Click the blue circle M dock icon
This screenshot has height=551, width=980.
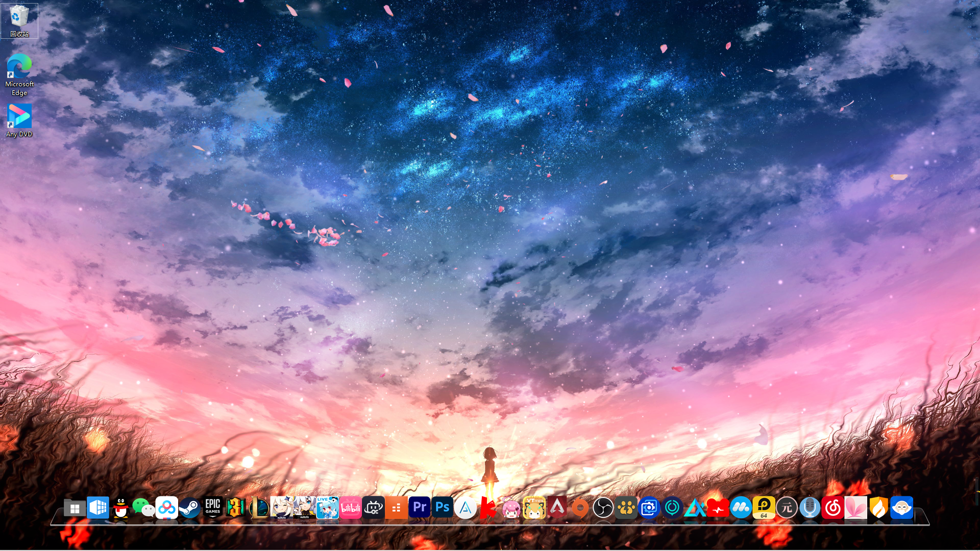[x=741, y=508]
